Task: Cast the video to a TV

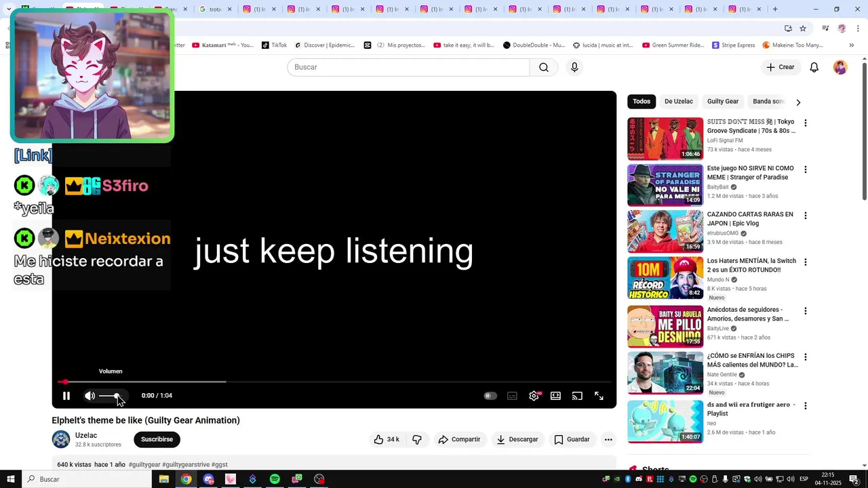Action: pyautogui.click(x=577, y=396)
